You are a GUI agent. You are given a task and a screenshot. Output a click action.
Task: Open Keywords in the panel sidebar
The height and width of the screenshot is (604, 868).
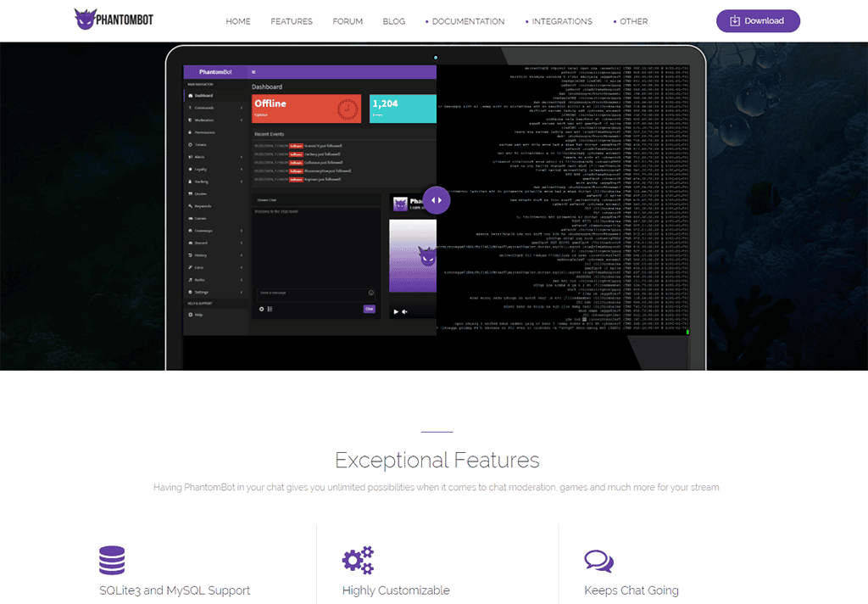[x=215, y=206]
